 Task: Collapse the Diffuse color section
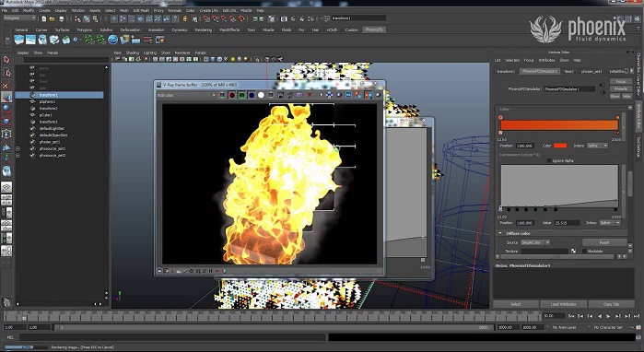500,233
